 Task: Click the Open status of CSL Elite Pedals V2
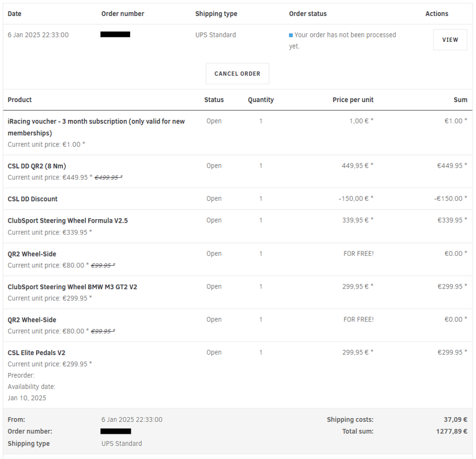coord(214,352)
